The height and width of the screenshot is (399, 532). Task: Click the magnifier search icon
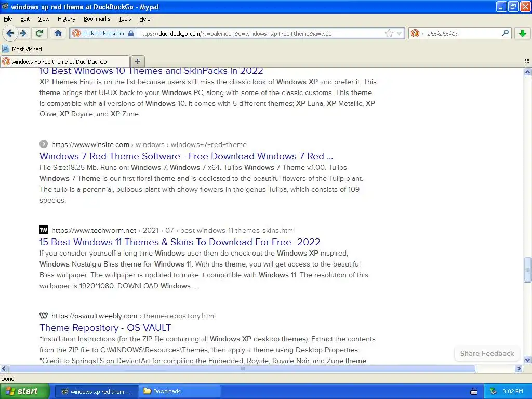505,33
